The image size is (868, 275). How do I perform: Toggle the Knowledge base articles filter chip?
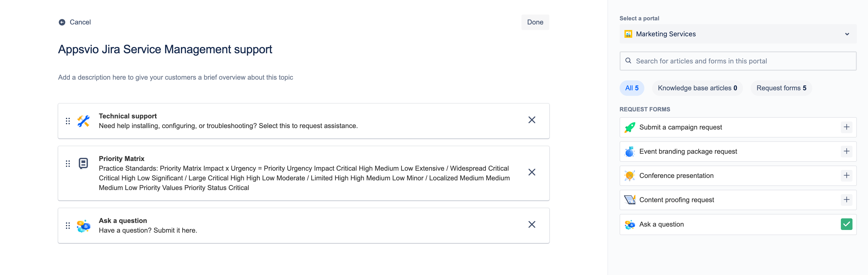697,88
